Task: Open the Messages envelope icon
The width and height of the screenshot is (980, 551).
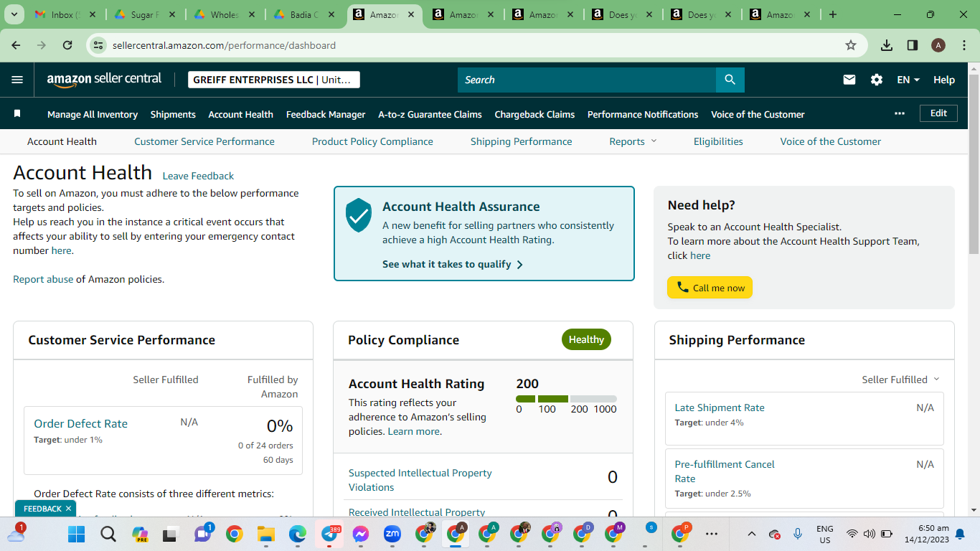Action: coord(849,80)
